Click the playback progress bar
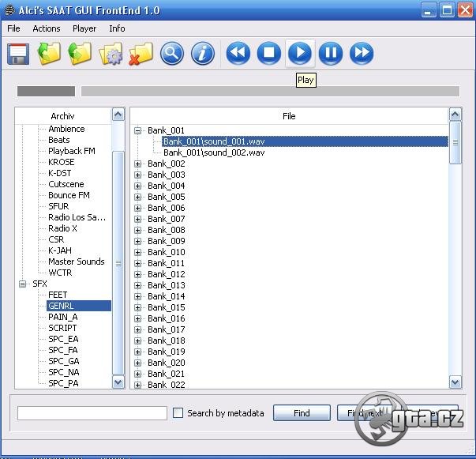 [x=269, y=92]
